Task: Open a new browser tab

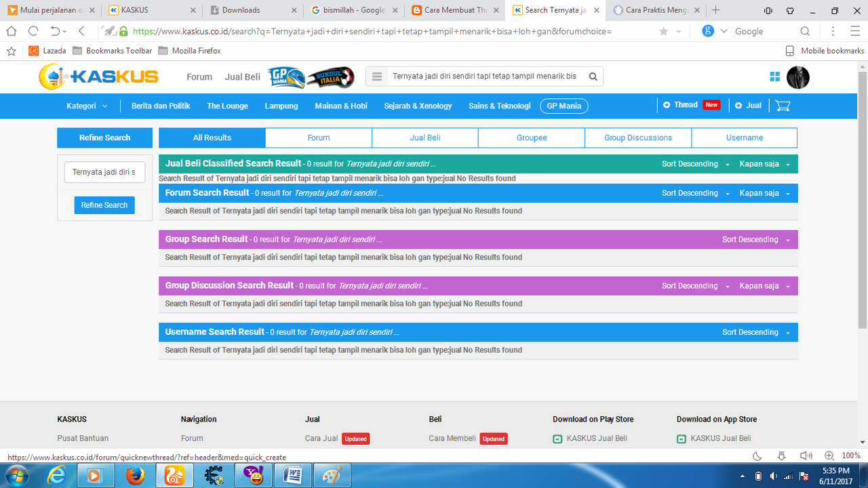Action: click(716, 10)
